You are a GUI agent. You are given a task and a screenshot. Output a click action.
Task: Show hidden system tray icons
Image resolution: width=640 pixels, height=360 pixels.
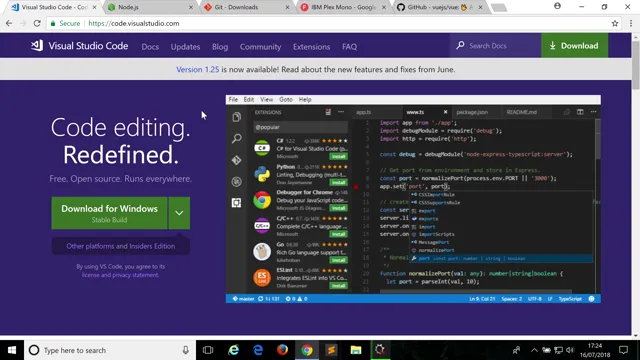(x=534, y=350)
